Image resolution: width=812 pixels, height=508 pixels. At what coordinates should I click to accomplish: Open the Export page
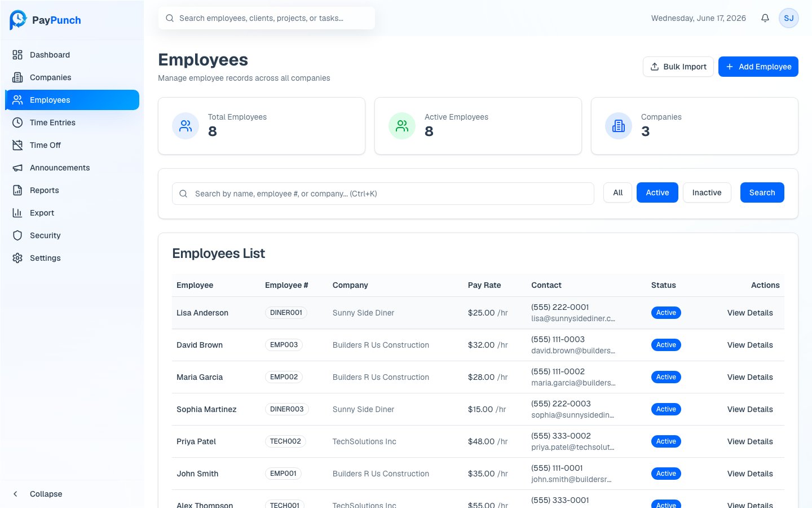click(x=72, y=213)
